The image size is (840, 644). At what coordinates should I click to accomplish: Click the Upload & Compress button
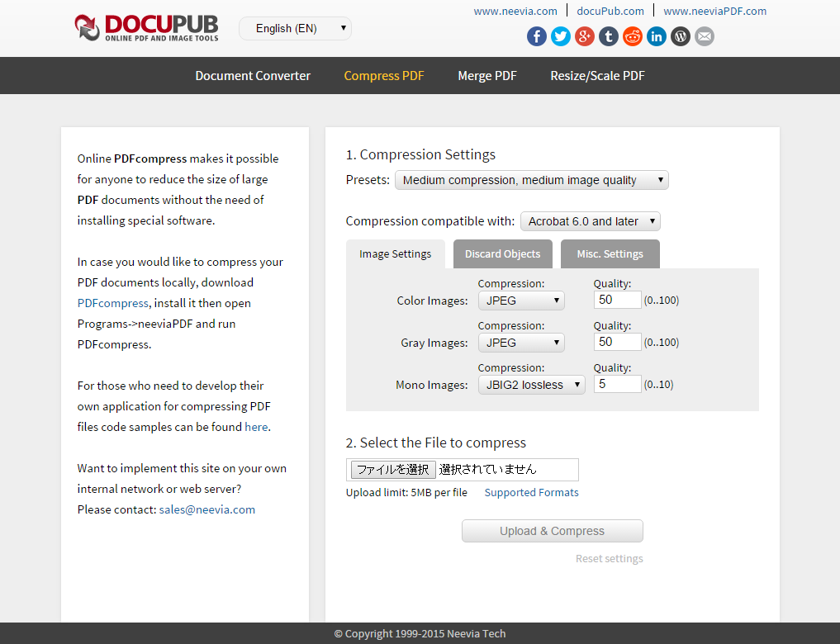(x=553, y=531)
